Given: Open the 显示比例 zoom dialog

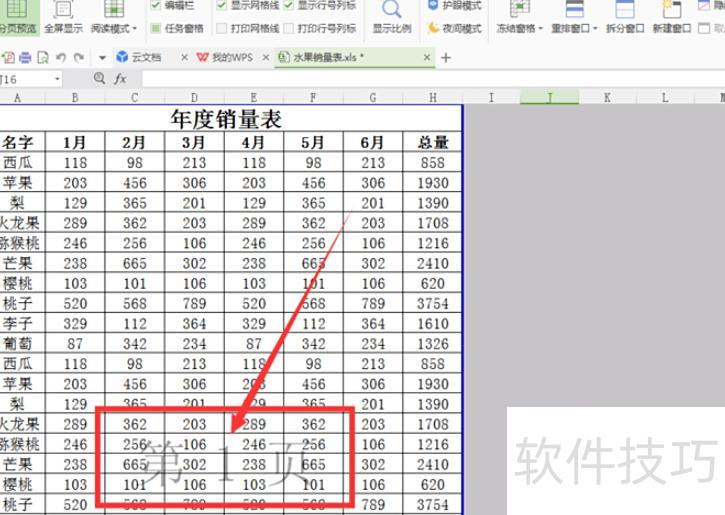Looking at the screenshot, I should tap(392, 18).
